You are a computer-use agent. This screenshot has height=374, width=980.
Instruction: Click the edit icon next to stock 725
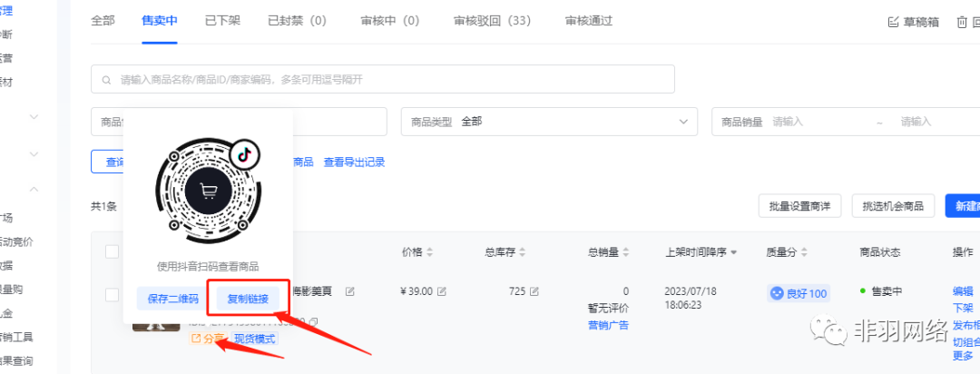534,291
